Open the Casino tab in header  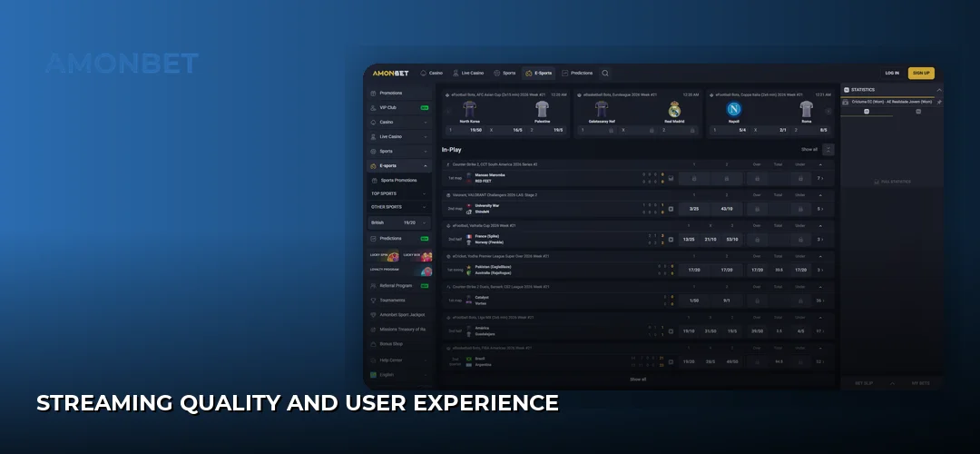(x=431, y=74)
